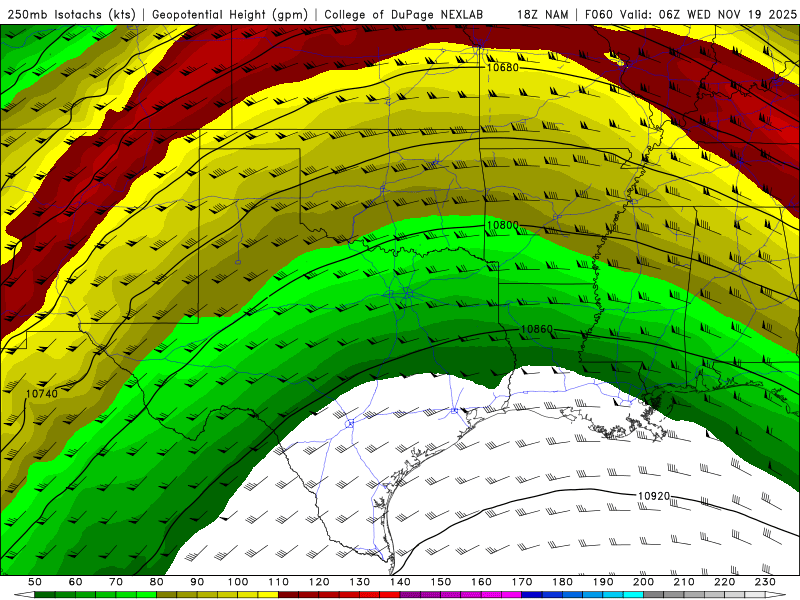
Task: Click the '250mb Isotachs (kts)' title text
Action: pos(71,14)
